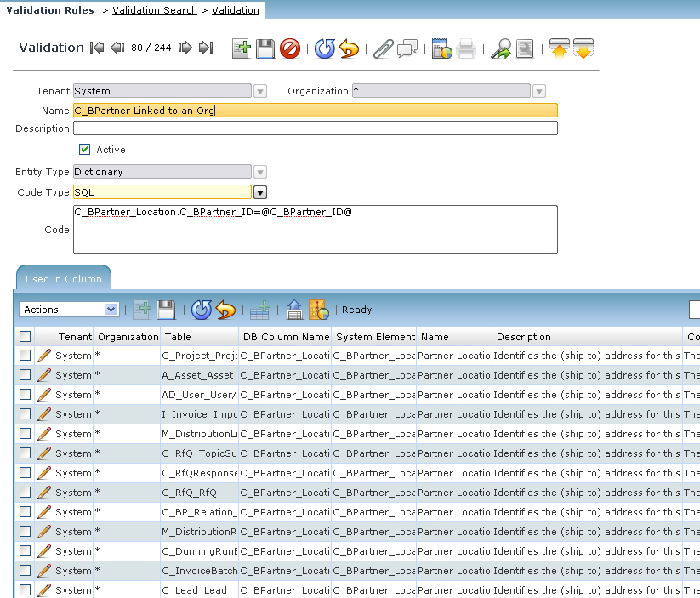
Task: Expand the Organization dropdown arrow
Action: point(538,91)
